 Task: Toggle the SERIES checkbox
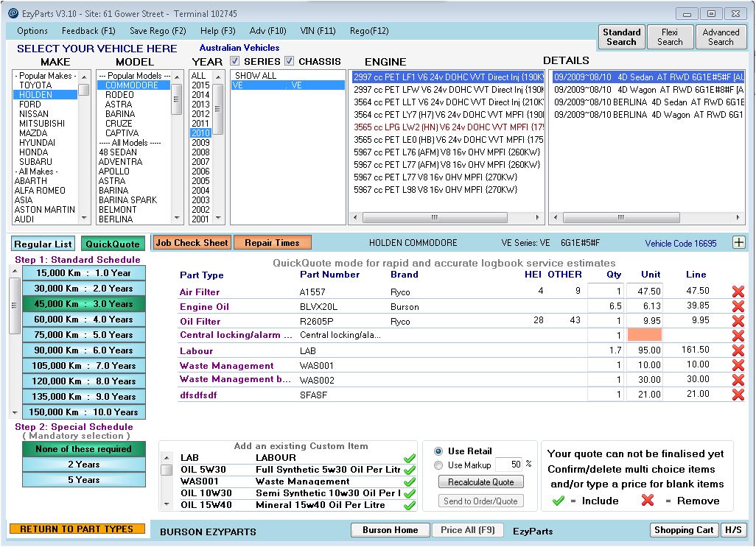tap(235, 60)
